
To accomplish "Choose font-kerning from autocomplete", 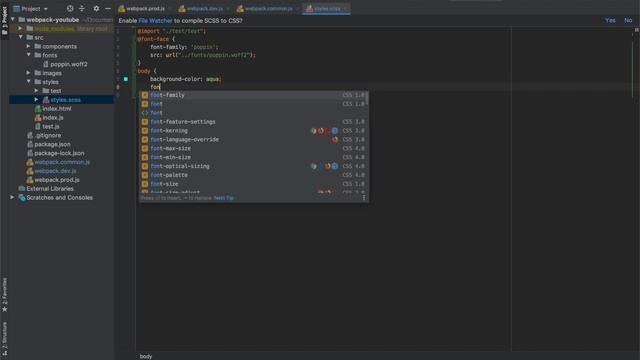I will [x=253, y=131].
